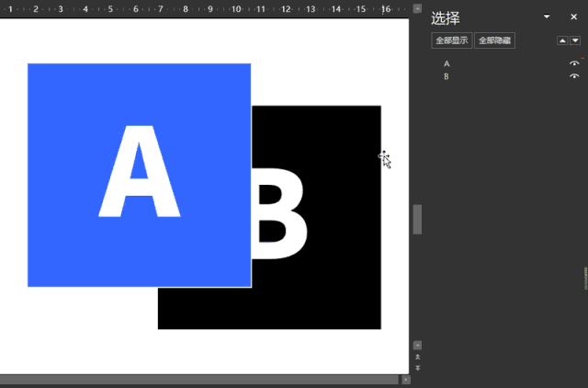Click the vertical scrollbar thumb

tap(417, 220)
